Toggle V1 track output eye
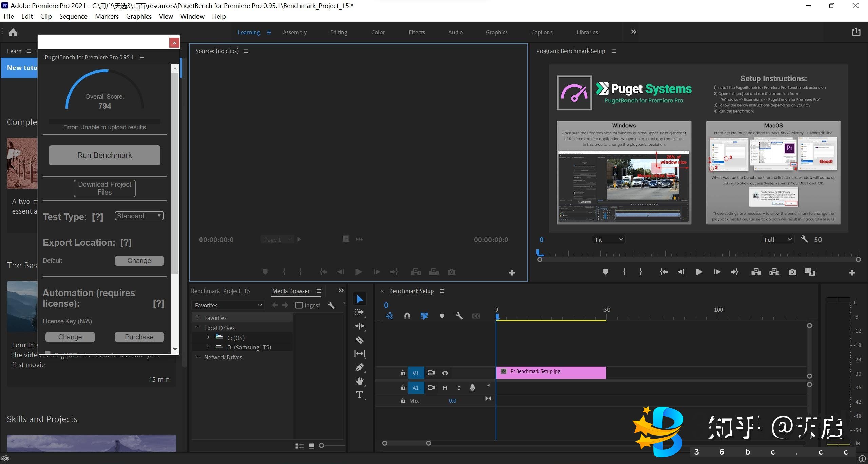The width and height of the screenshot is (868, 464). (445, 373)
